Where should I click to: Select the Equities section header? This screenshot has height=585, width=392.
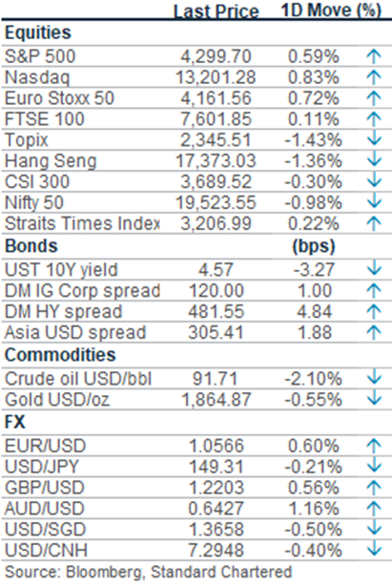(37, 32)
